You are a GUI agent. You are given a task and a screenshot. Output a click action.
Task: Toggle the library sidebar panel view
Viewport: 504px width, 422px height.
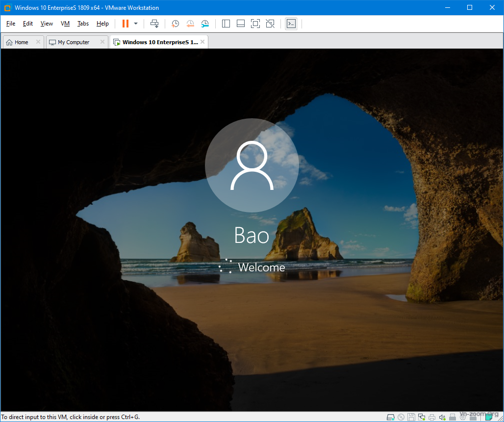tap(226, 24)
